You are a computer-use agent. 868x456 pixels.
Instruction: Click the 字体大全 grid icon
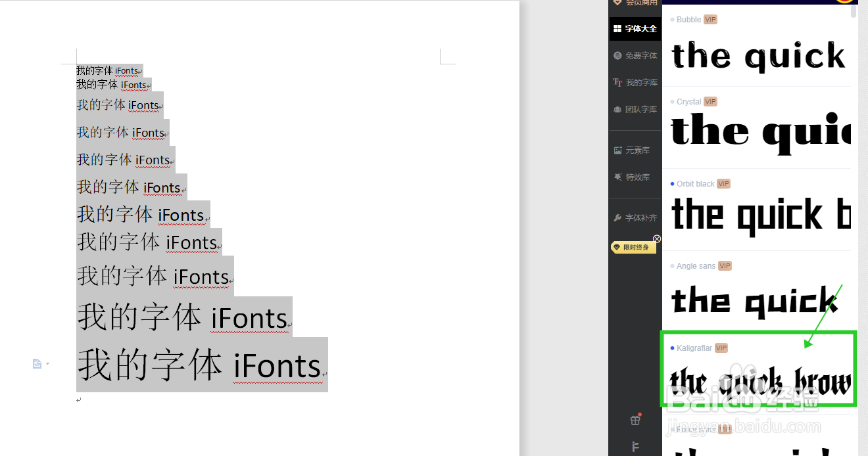[x=617, y=29]
